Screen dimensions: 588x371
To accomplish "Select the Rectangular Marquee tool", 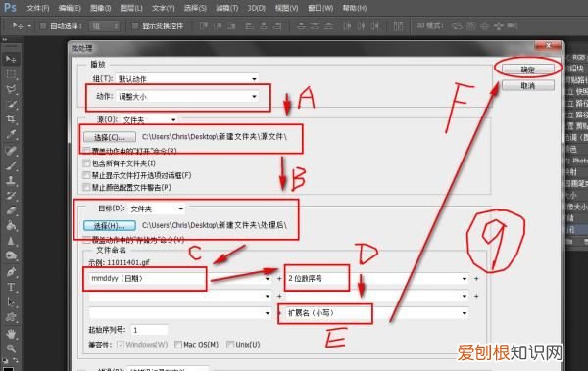I will click(11, 74).
